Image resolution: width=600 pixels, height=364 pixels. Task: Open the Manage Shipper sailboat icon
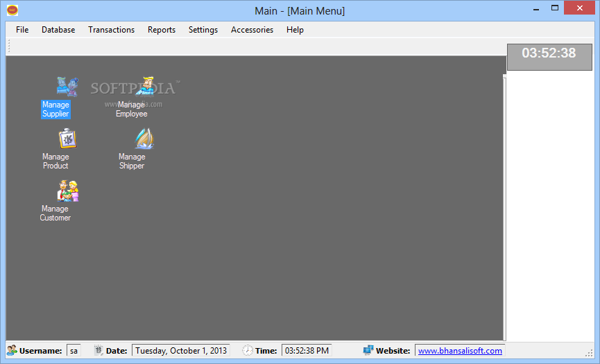point(144,139)
